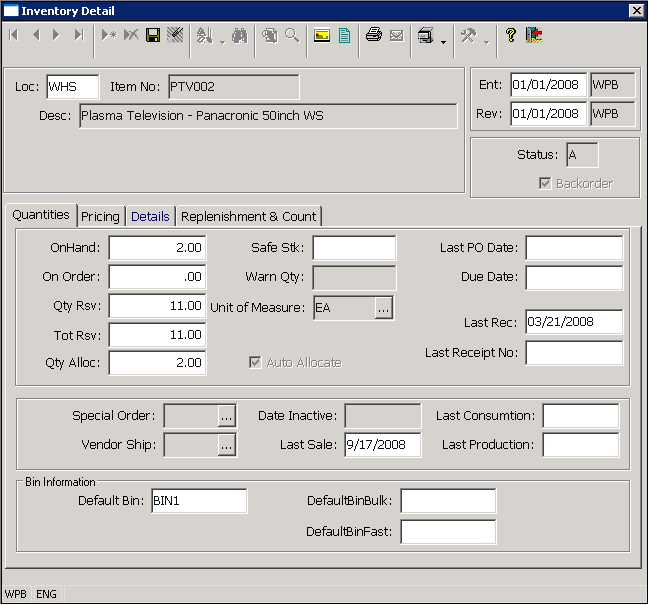Click the exit door icon
The width and height of the screenshot is (649, 605).
[534, 35]
